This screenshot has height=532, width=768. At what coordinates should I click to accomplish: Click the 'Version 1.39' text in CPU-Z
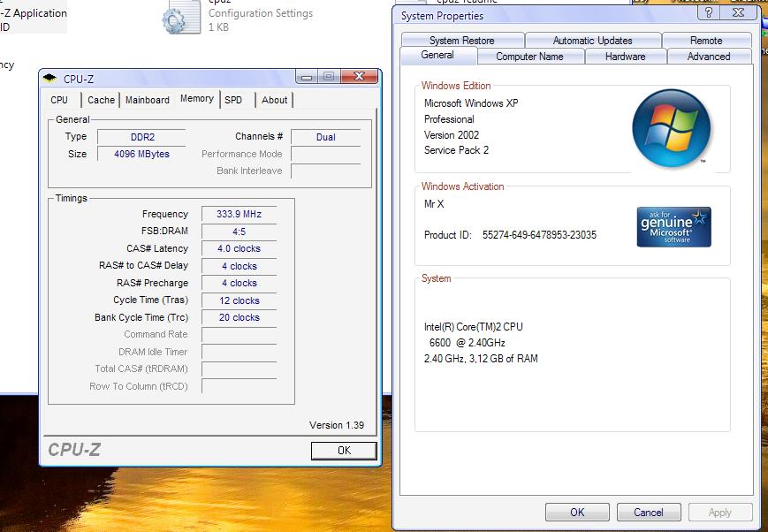(x=337, y=425)
